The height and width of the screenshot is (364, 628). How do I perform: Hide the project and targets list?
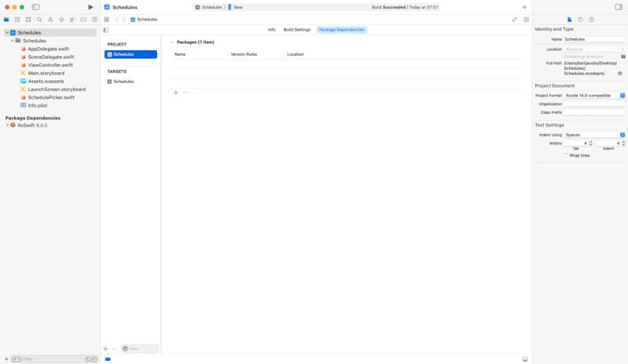pos(106,30)
